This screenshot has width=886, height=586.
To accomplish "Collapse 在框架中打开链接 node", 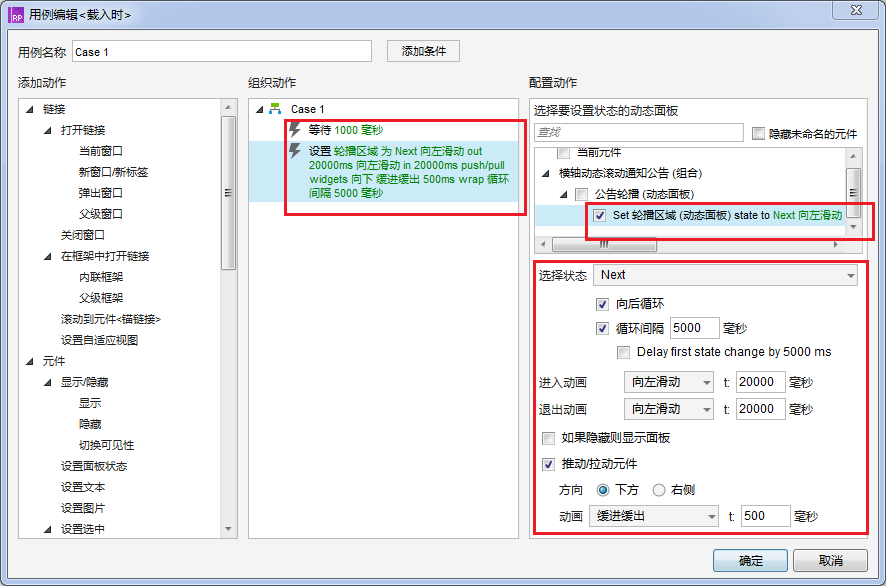I will click(48, 256).
